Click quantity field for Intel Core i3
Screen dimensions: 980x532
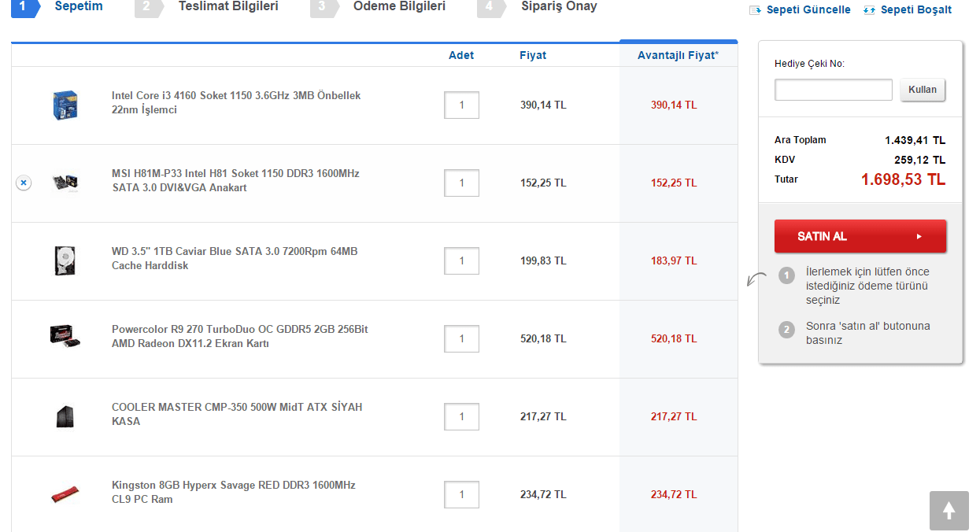tap(461, 105)
